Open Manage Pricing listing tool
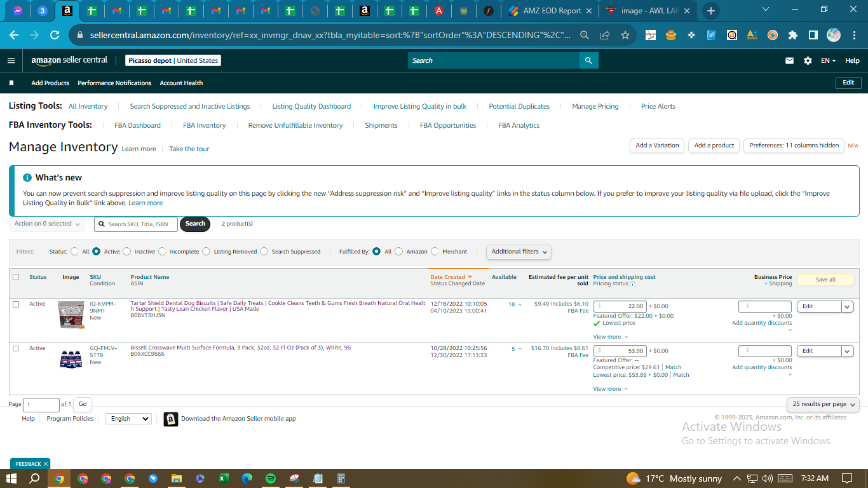 (595, 107)
